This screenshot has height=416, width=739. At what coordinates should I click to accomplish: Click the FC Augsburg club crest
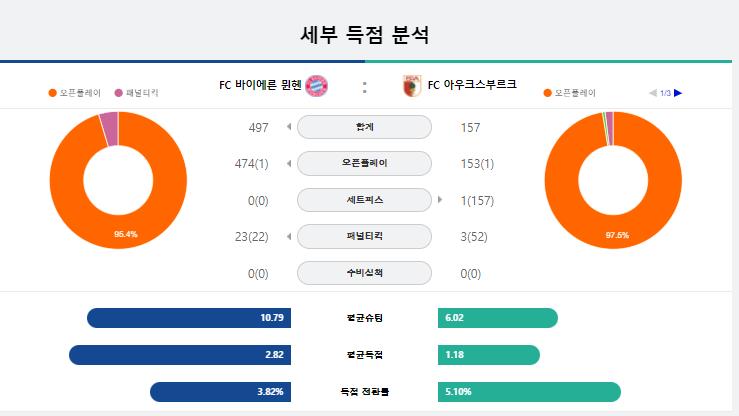point(412,86)
